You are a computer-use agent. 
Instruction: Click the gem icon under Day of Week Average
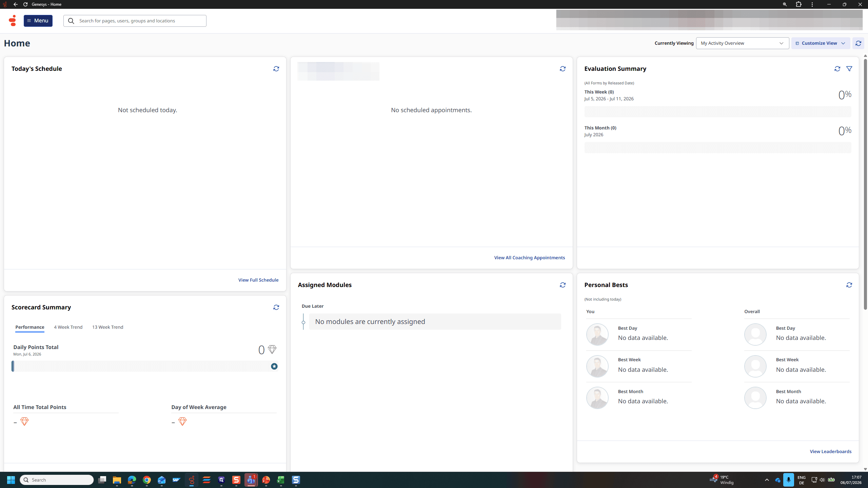(x=182, y=422)
